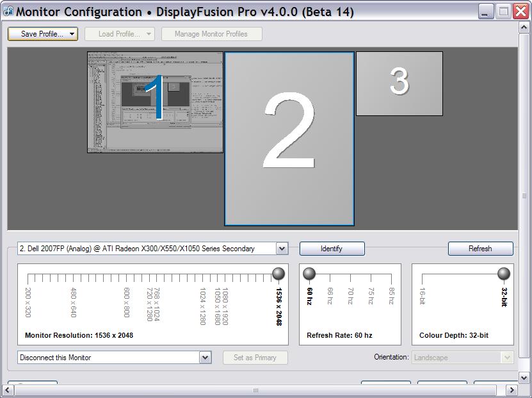Expand the Dell 2007FP monitor selector dropdown

(282, 249)
